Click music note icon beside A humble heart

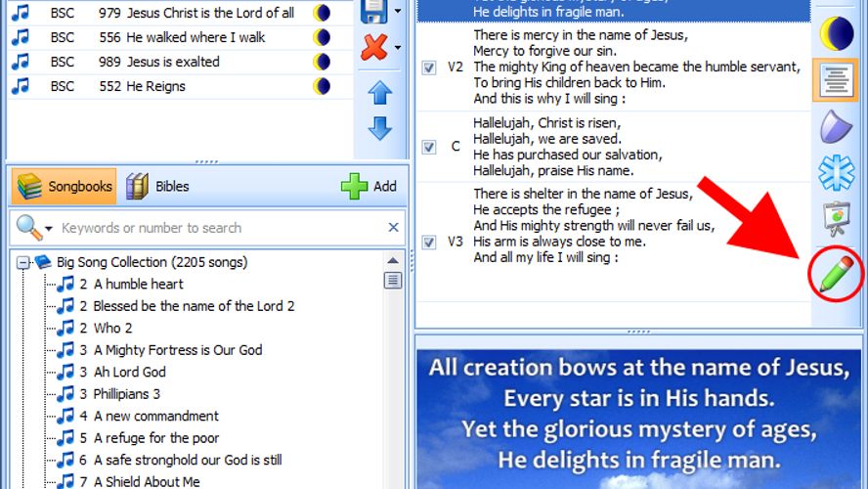pyautogui.click(x=65, y=284)
